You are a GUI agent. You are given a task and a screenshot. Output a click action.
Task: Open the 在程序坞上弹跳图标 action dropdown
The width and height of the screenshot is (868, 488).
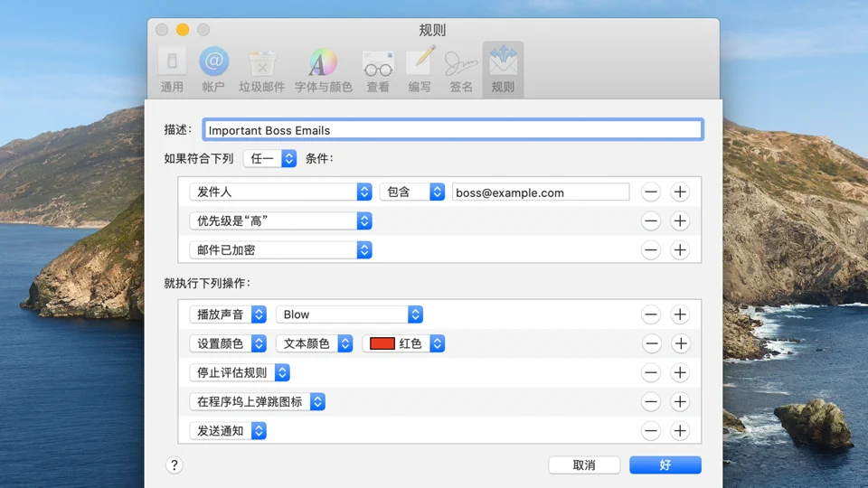coord(258,401)
